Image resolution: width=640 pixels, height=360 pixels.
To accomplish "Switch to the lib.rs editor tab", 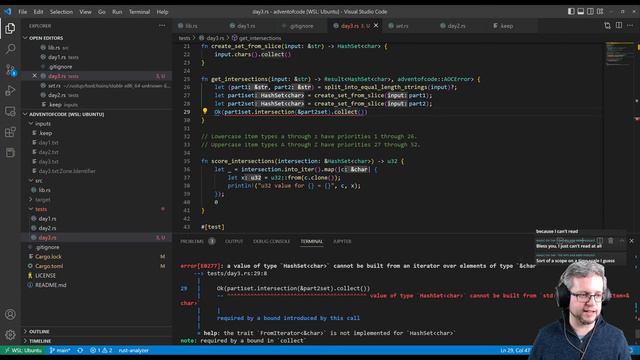I will click(x=191, y=26).
